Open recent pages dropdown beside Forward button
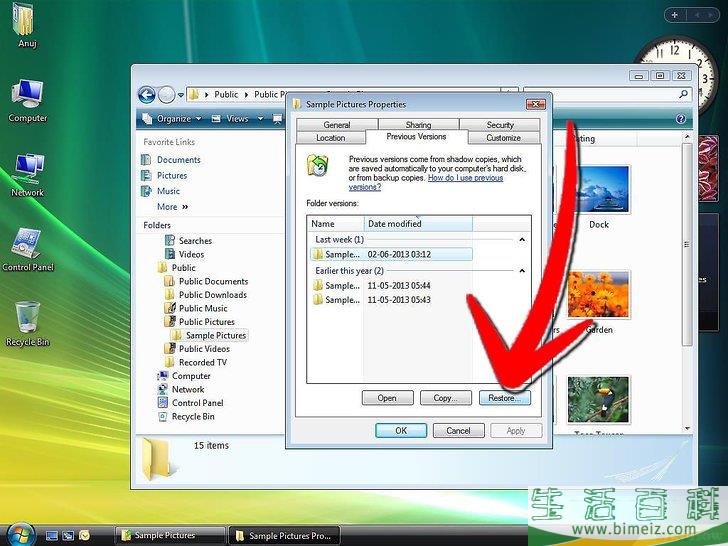This screenshot has height=546, width=728. (x=181, y=95)
